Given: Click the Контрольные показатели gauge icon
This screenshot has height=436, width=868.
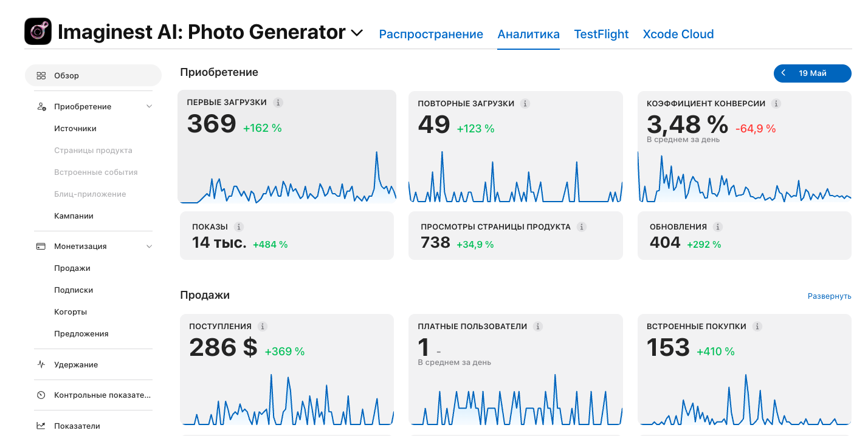Looking at the screenshot, I should (41, 395).
